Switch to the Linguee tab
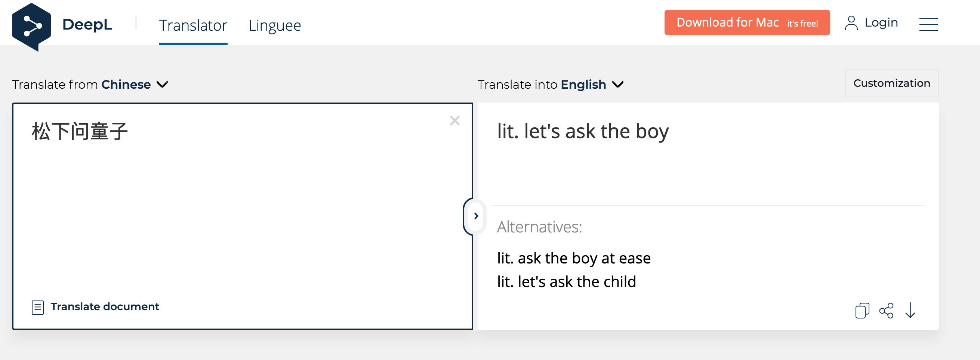The width and height of the screenshot is (980, 360). [274, 25]
